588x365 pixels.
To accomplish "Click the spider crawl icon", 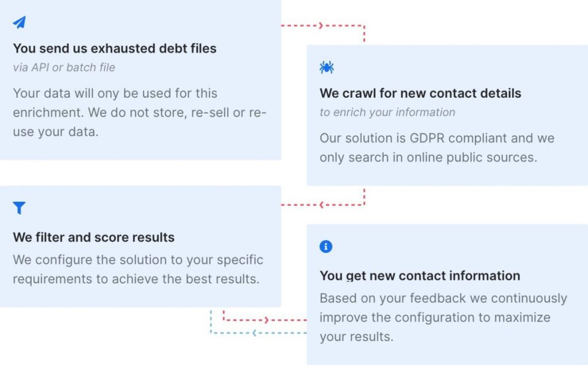I will click(x=327, y=67).
